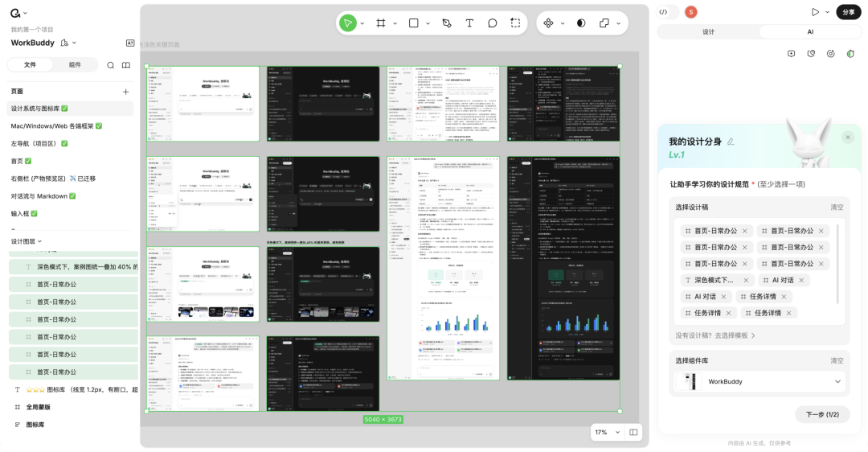Select the Comment bubble tool
Image resolution: width=868 pixels, height=452 pixels.
pyautogui.click(x=492, y=23)
